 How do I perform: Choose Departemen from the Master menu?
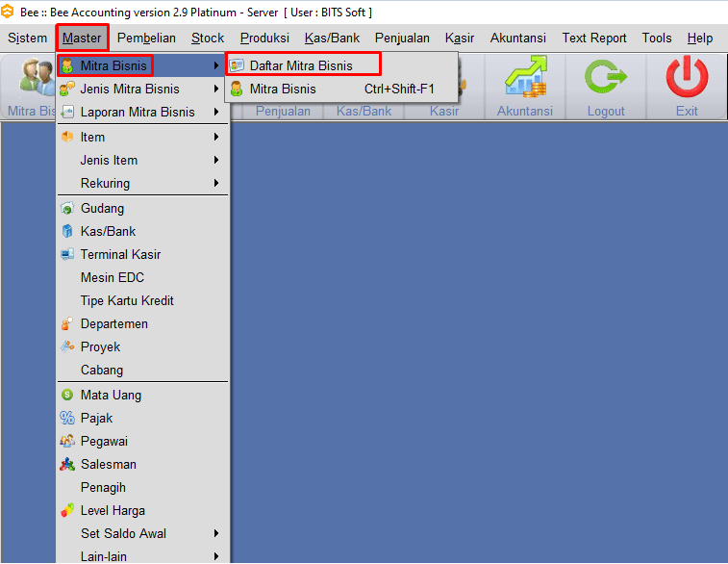point(114,324)
